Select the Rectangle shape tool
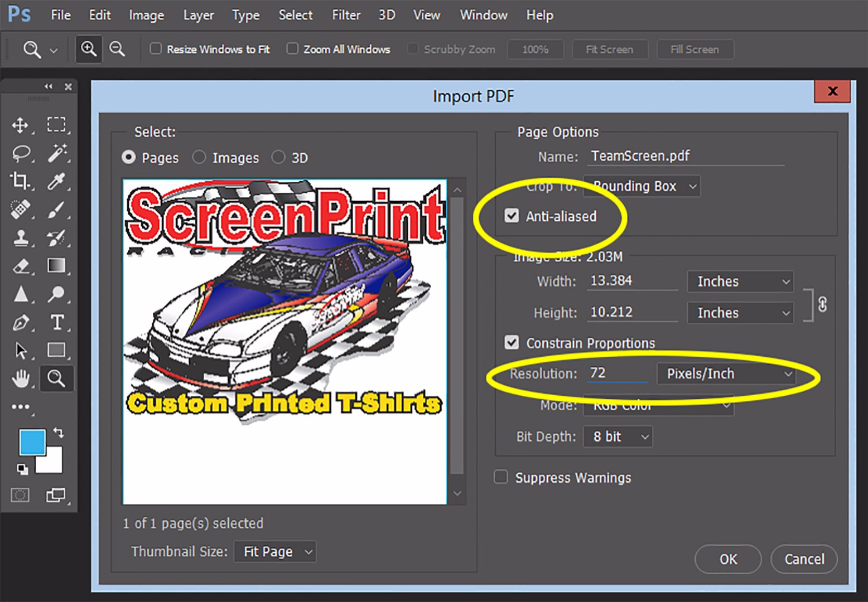This screenshot has height=602, width=868. (56, 350)
